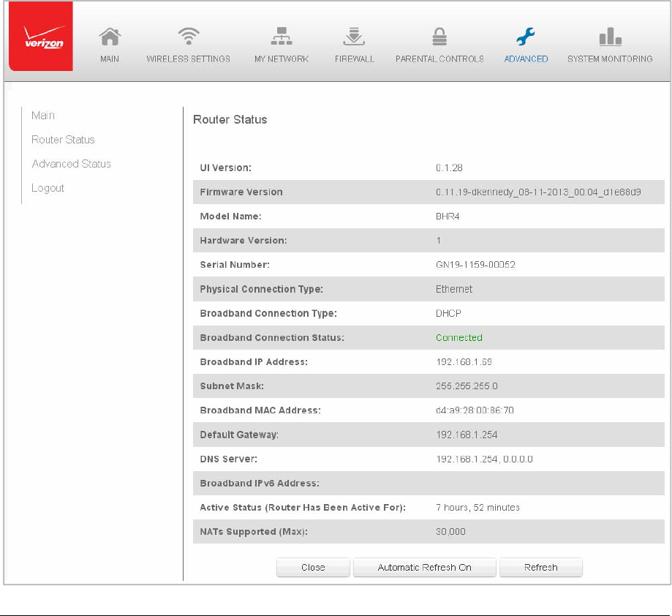
Task: Click the Main link in the sidebar
Action: click(43, 116)
